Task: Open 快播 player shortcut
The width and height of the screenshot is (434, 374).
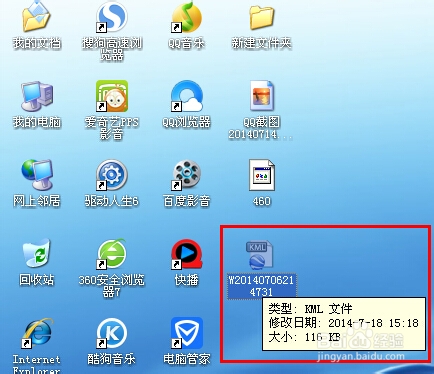Action: [186, 253]
